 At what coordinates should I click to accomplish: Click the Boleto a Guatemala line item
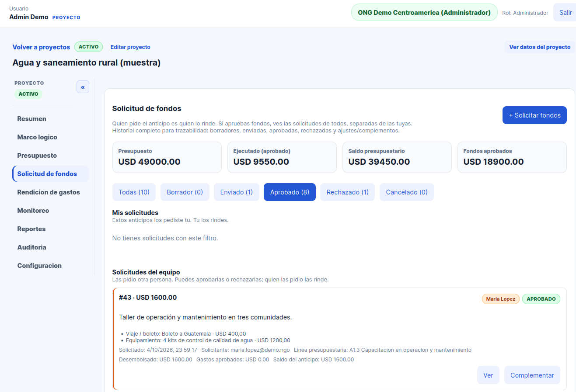(186, 334)
